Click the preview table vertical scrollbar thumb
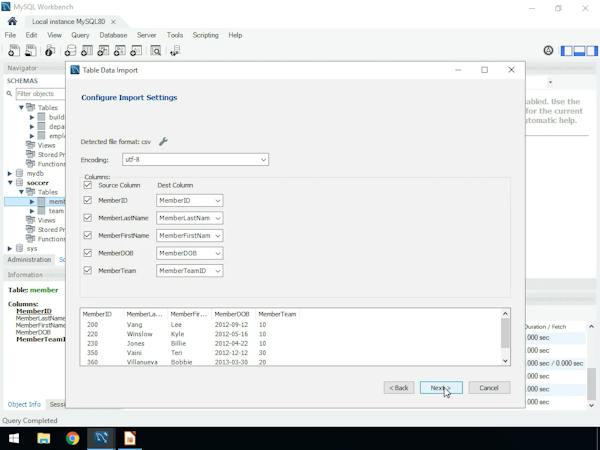The height and width of the screenshot is (450, 600). [x=505, y=334]
